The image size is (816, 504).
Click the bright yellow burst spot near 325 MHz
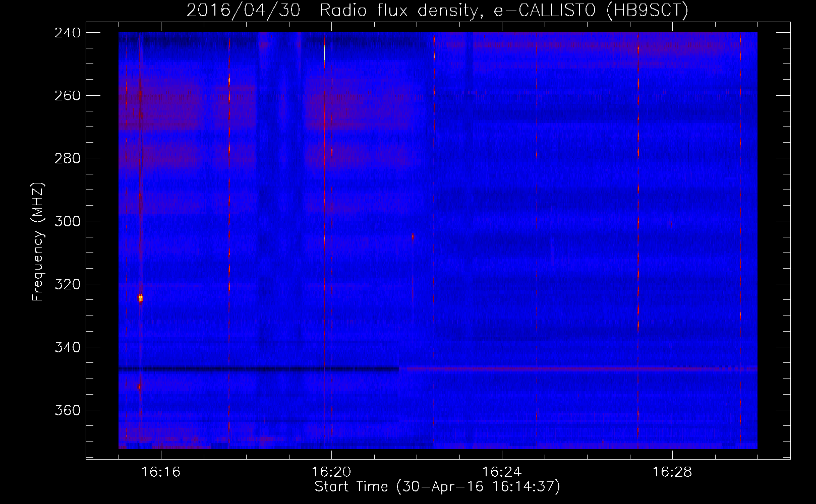[x=141, y=298]
